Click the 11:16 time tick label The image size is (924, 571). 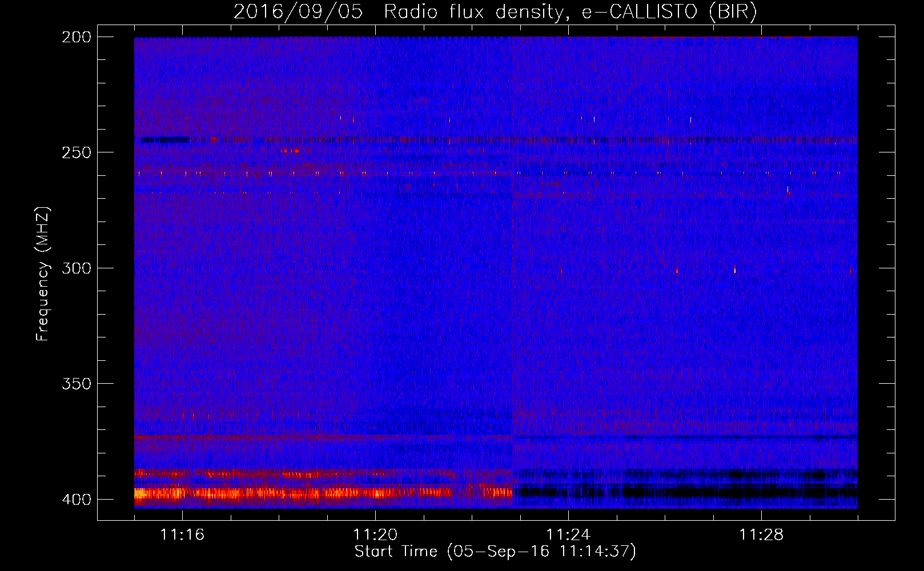click(182, 535)
